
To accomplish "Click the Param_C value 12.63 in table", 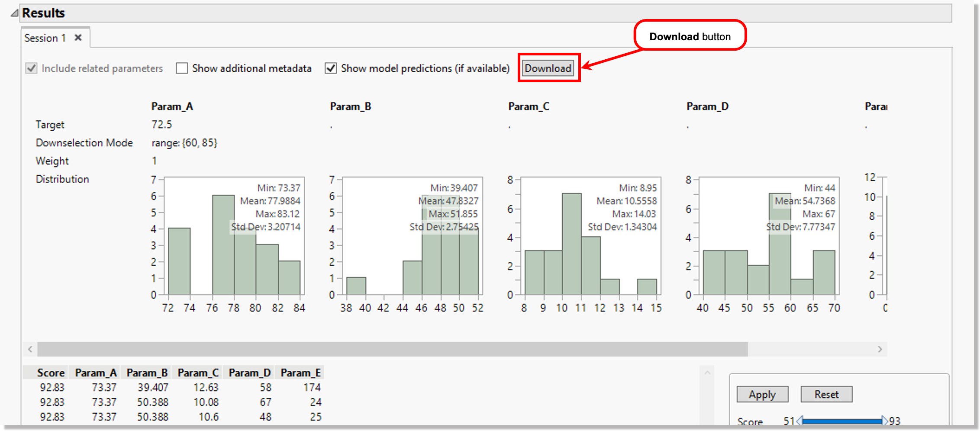I will click(206, 387).
